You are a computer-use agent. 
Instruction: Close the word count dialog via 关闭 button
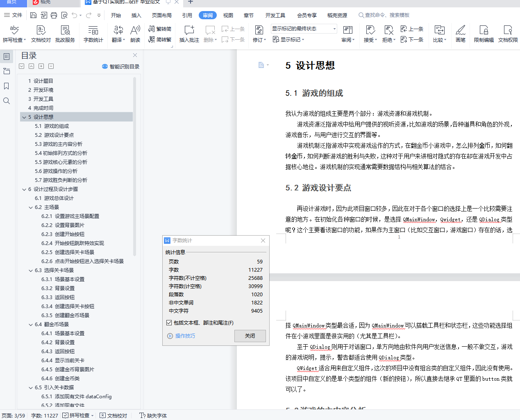tap(250, 336)
